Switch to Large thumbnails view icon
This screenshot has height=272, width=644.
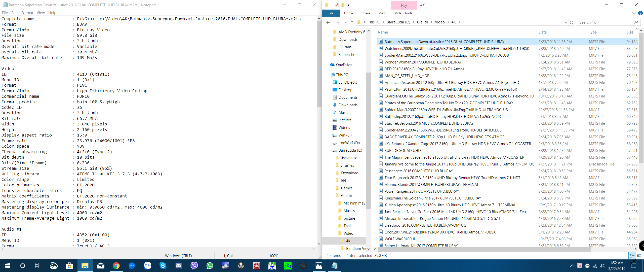(x=639, y=255)
